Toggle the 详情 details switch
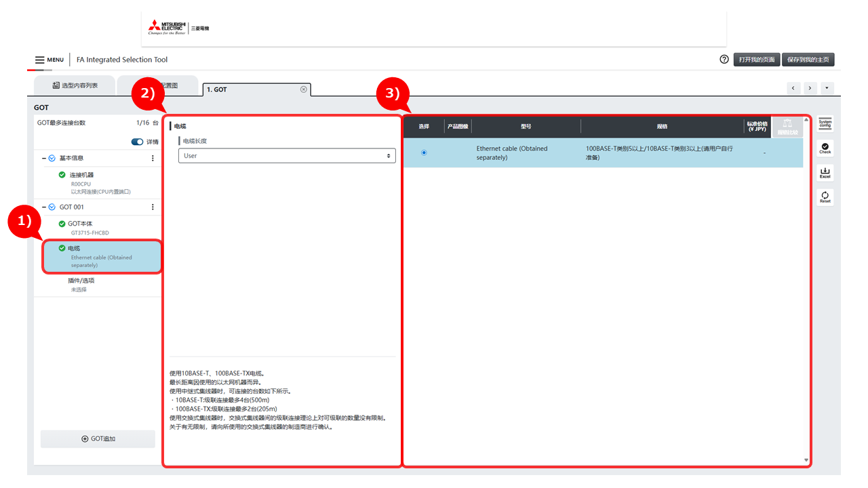Image resolution: width=868 pixels, height=488 pixels. [138, 142]
